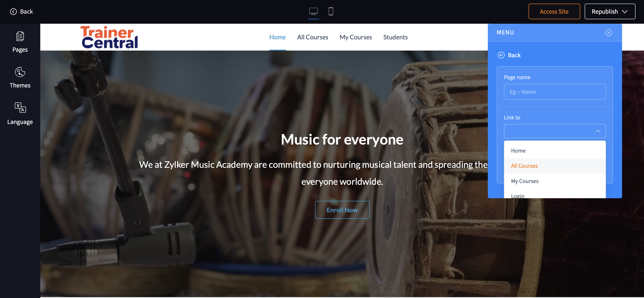Image resolution: width=644 pixels, height=298 pixels.
Task: Click the Enroll Now button
Action: [342, 210]
